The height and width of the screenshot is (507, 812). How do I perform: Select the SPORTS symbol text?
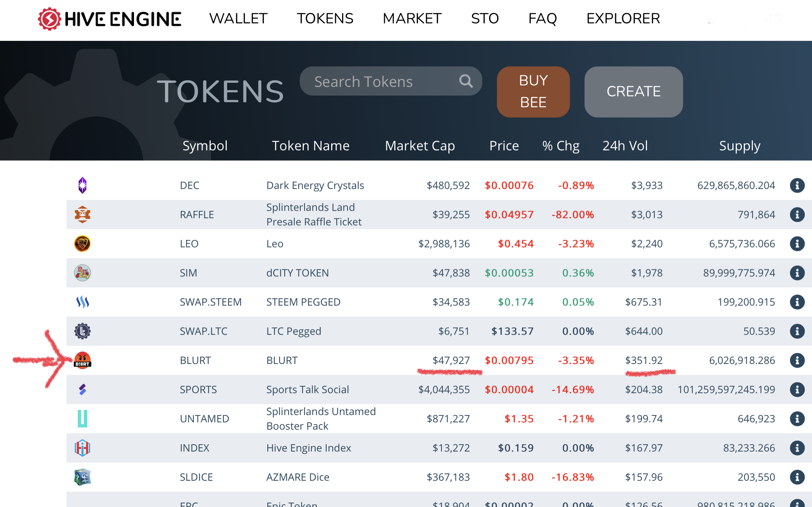(198, 390)
